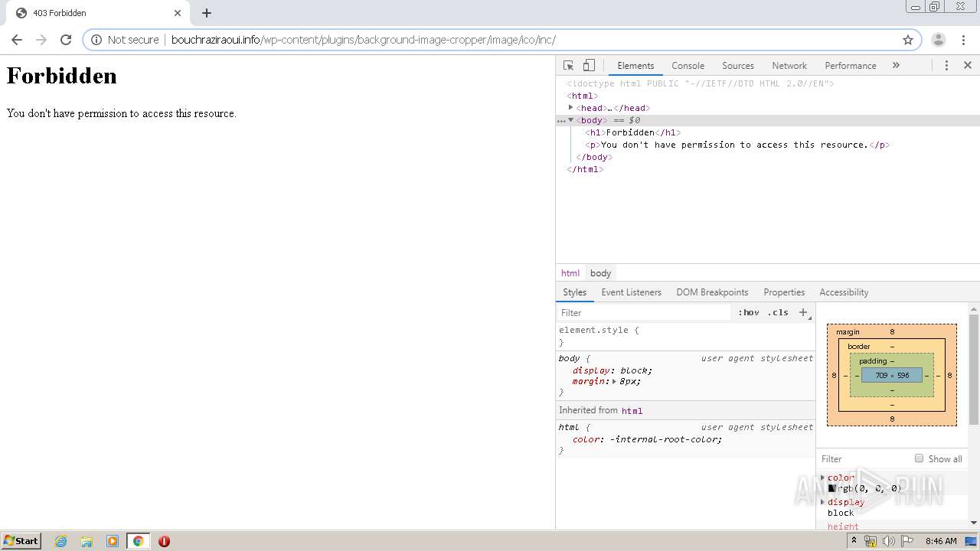Open the Network tab

click(789, 66)
